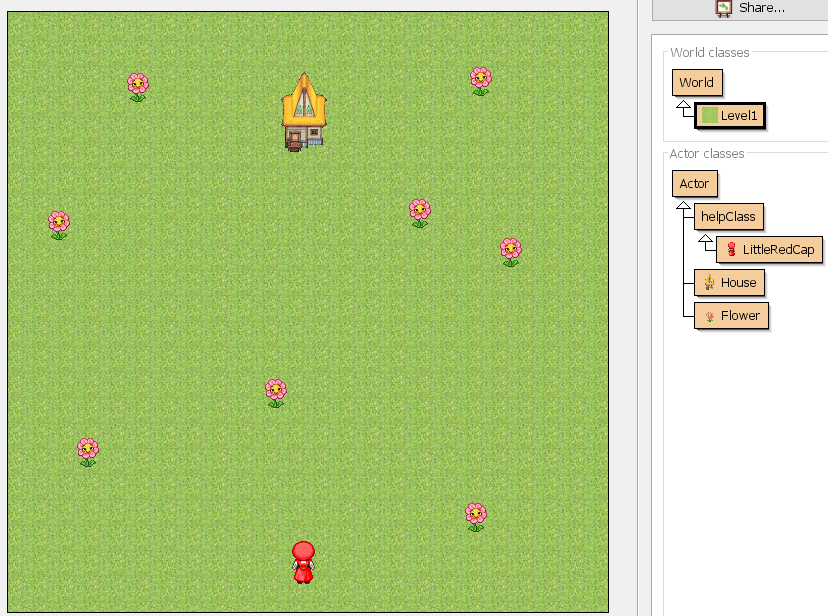Screen dimensions: 828x616
Task: Click the flower directly right of the house
Action: (x=481, y=81)
